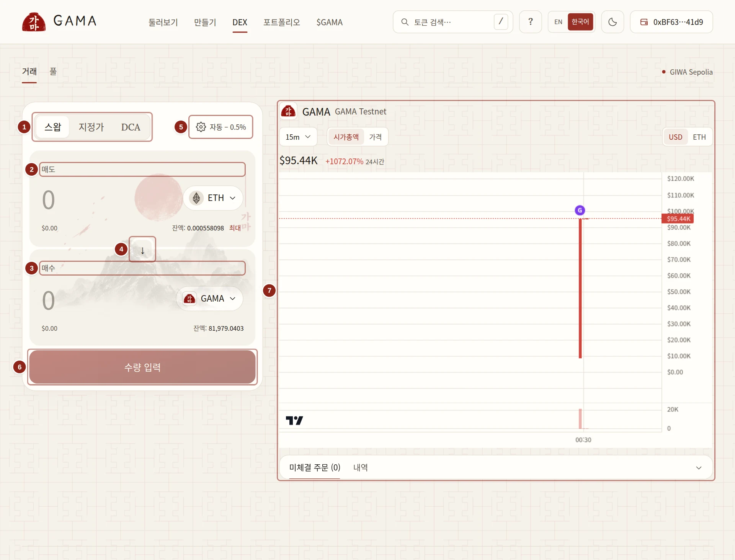Select ETH chart currency
The height and width of the screenshot is (560, 735).
tap(699, 137)
